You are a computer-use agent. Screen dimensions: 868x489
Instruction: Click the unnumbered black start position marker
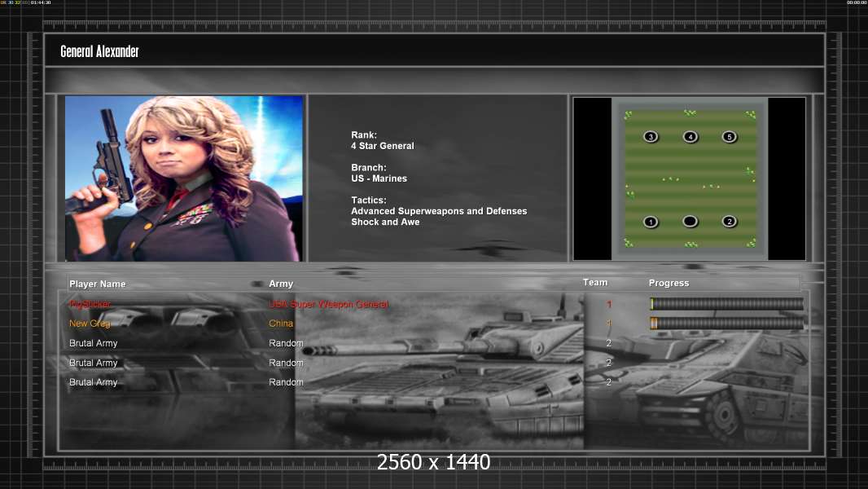[x=690, y=222]
